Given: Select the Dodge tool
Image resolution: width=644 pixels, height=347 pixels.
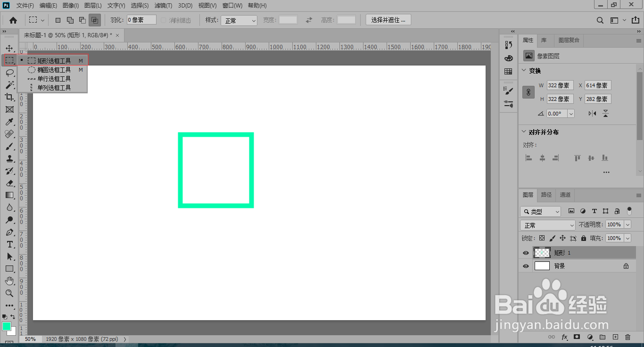Looking at the screenshot, I should coord(9,220).
